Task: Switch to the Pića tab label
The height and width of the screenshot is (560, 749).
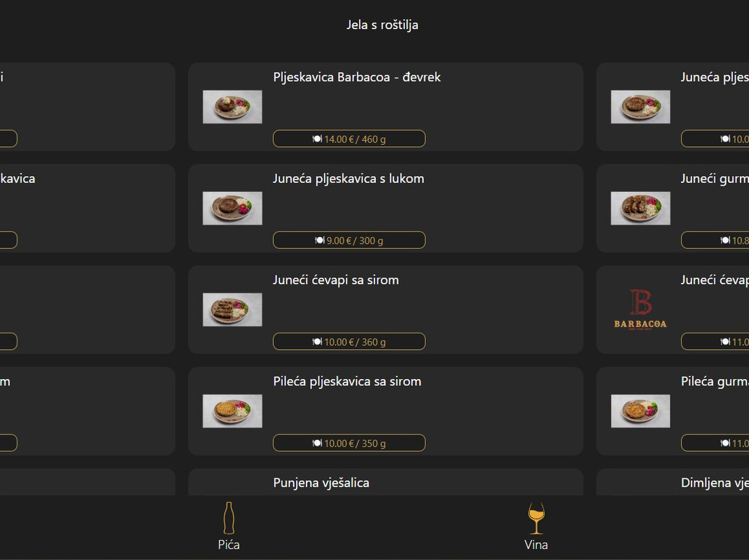Action: 229,545
